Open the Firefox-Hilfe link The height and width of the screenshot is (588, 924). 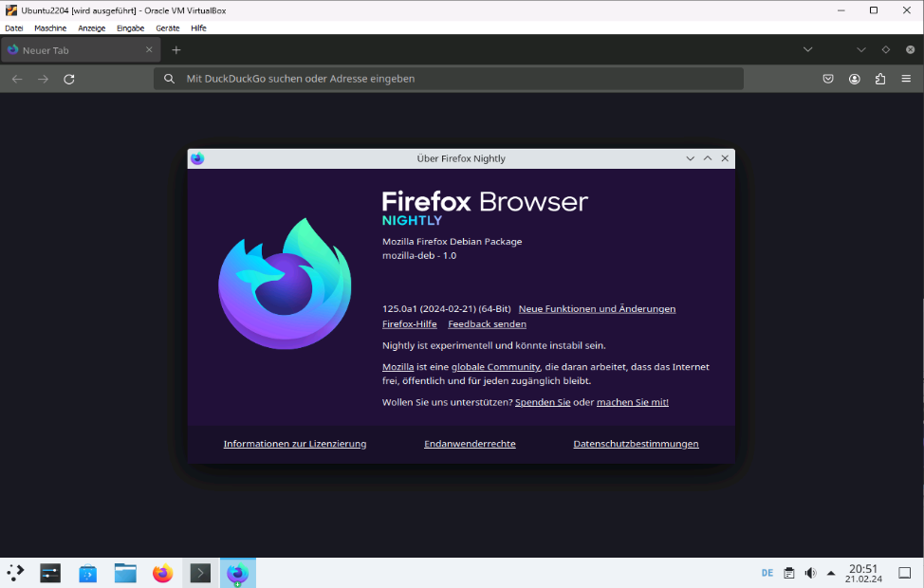(410, 324)
